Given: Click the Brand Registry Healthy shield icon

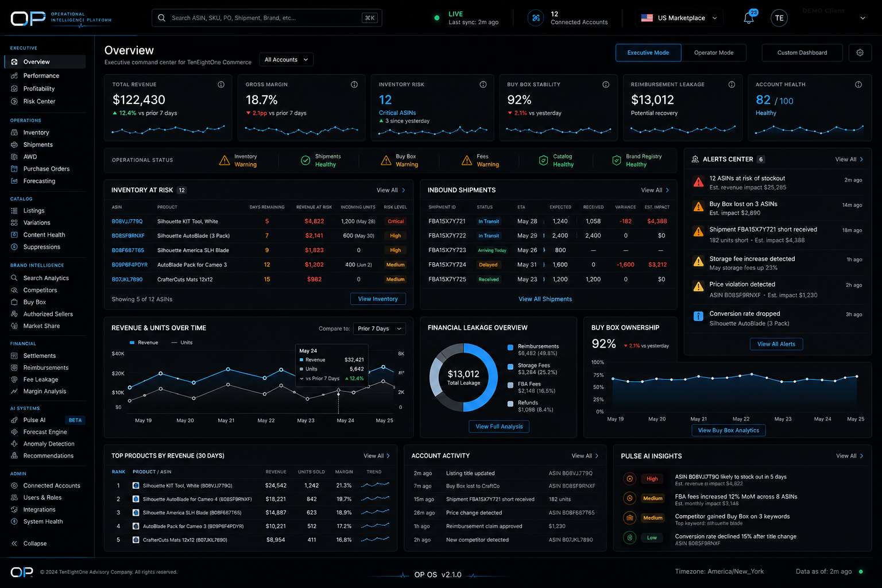Looking at the screenshot, I should [616, 160].
